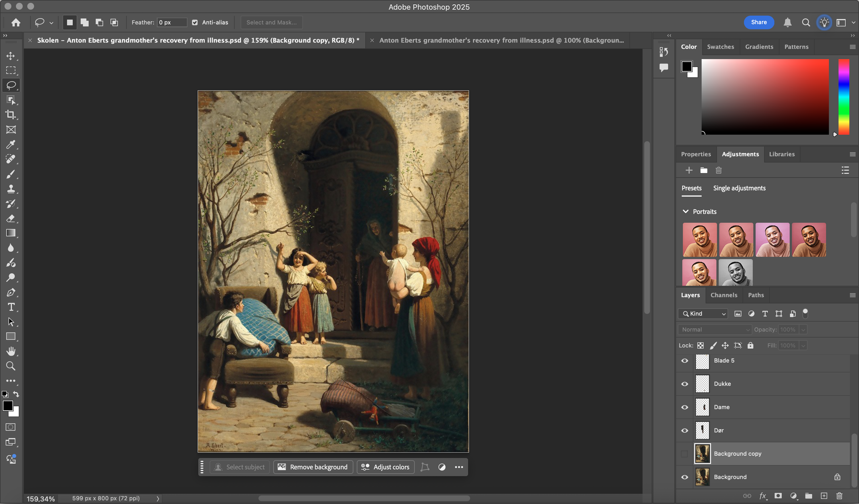Image resolution: width=859 pixels, height=504 pixels.
Task: Click Adjust colors button
Action: click(x=385, y=467)
